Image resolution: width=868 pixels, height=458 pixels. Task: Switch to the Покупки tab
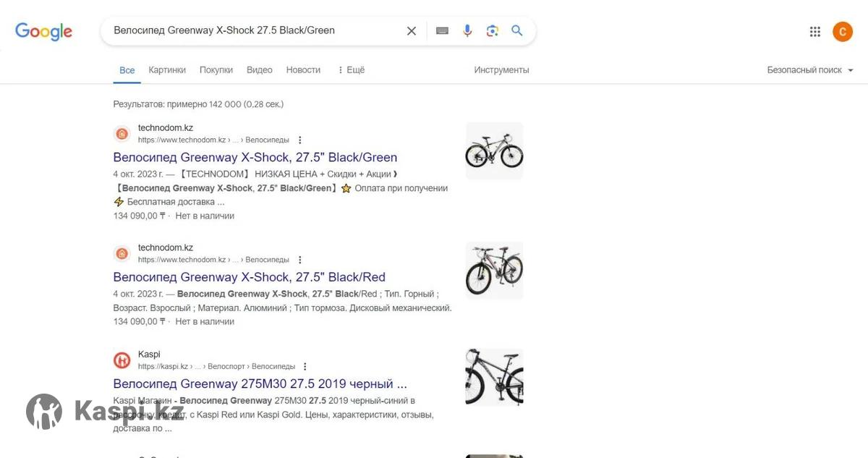click(x=216, y=70)
